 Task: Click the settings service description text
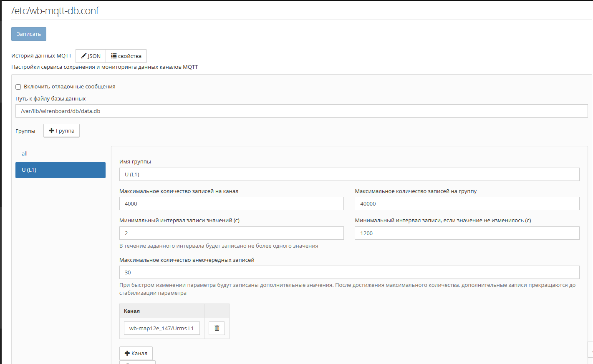click(x=104, y=67)
